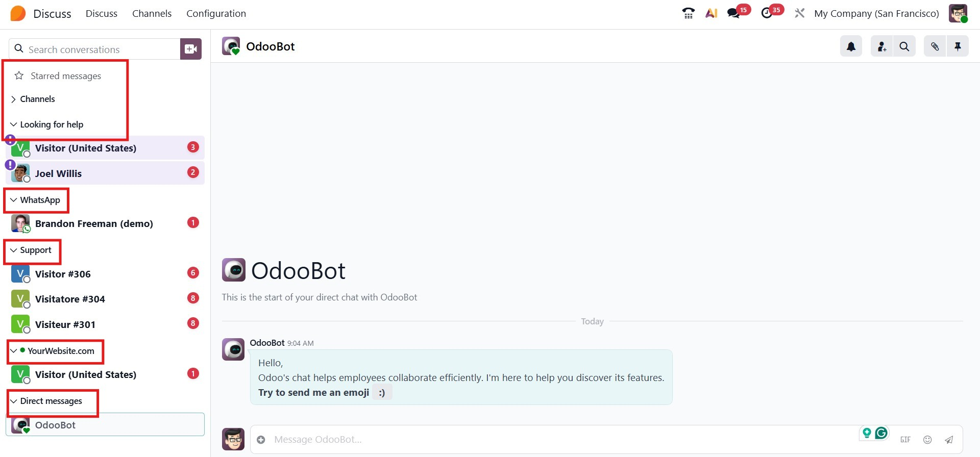Open notification settings bell icon
The width and height of the screenshot is (980, 457).
click(851, 46)
